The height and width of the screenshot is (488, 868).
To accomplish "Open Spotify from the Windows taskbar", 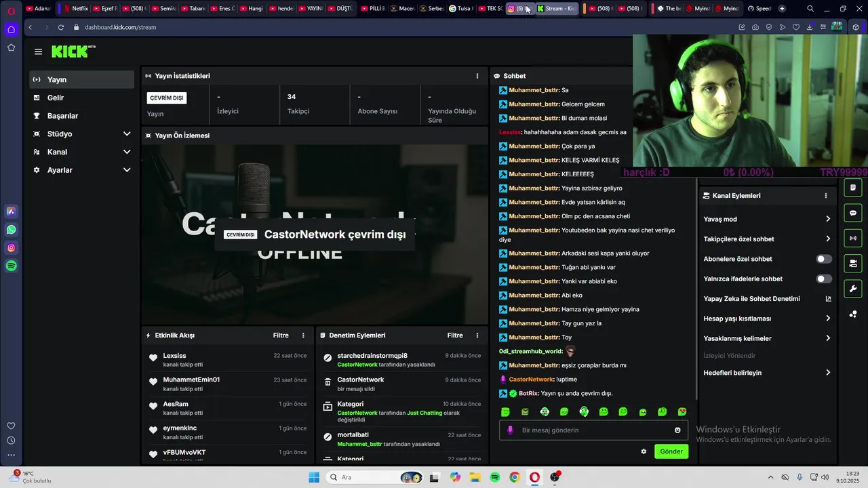I will tap(495, 477).
